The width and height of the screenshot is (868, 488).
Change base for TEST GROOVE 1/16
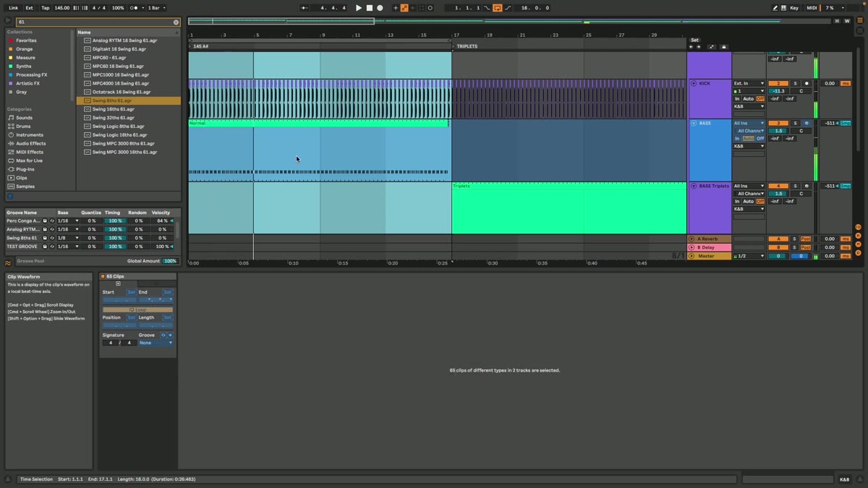click(x=68, y=247)
